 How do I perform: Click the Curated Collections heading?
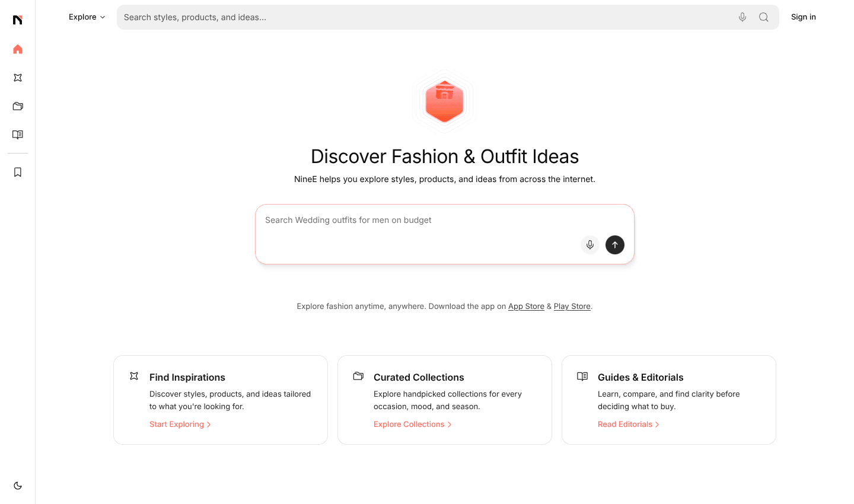(x=419, y=377)
